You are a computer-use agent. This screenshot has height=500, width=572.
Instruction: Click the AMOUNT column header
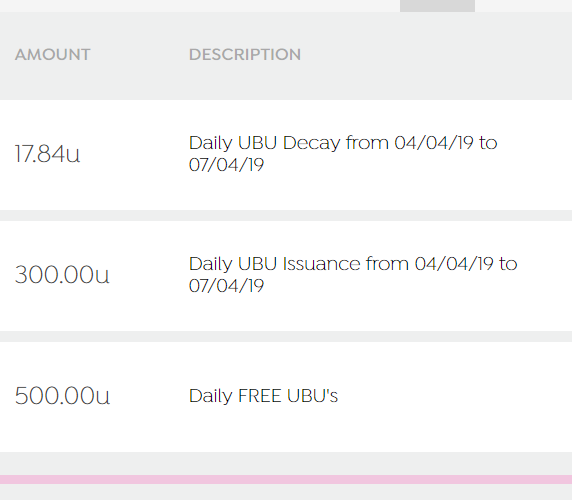(53, 55)
